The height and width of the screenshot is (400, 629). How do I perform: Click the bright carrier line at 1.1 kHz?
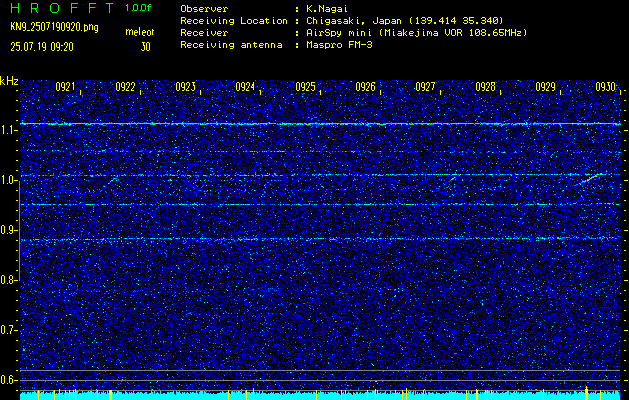pos(320,124)
